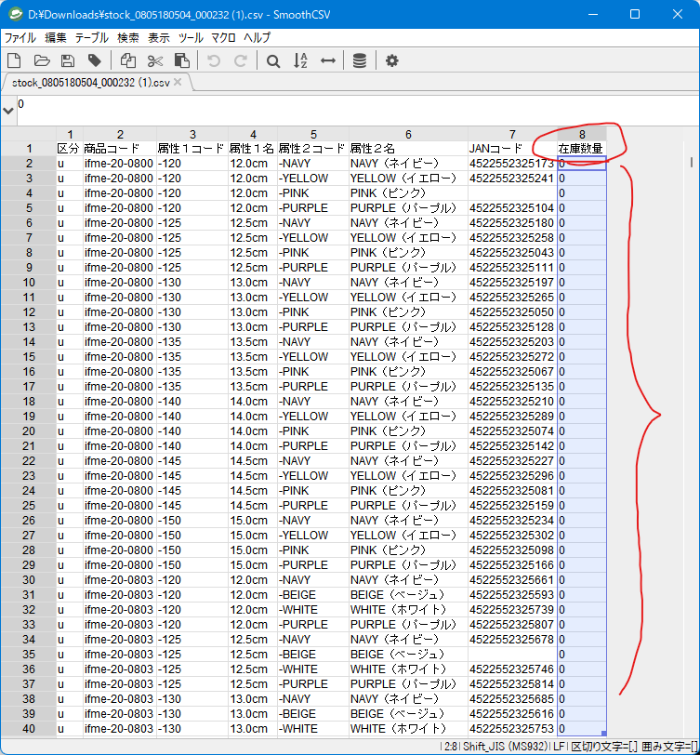This screenshot has width=700, height=755.
Task: Save the file with the floppy disk icon
Action: 67,60
